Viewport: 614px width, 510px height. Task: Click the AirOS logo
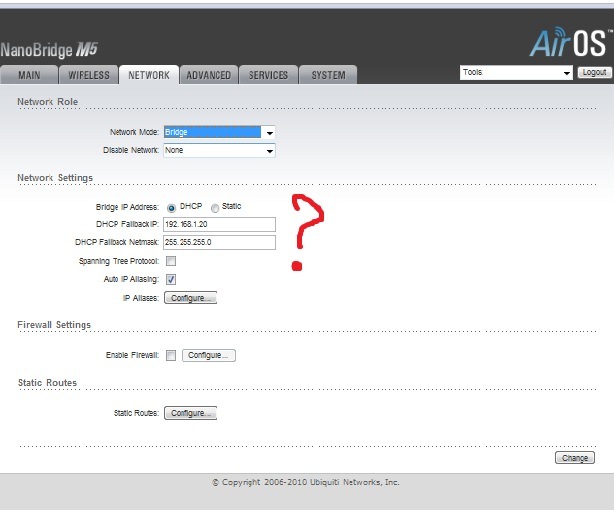coord(570,42)
